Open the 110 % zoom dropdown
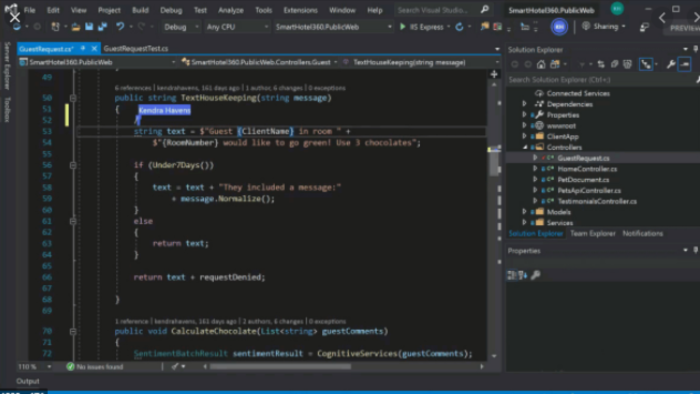This screenshot has height=394, width=700. [35, 366]
